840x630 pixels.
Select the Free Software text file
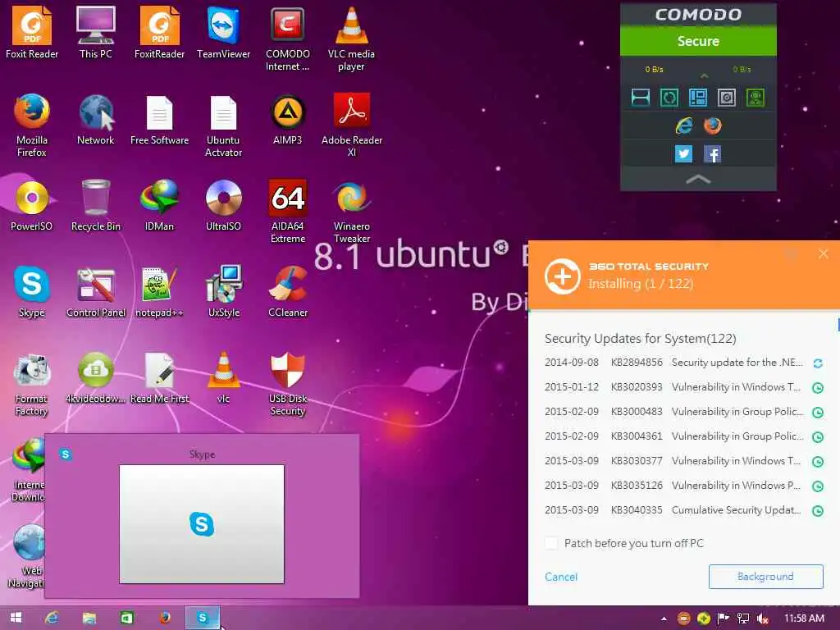pyautogui.click(x=160, y=119)
